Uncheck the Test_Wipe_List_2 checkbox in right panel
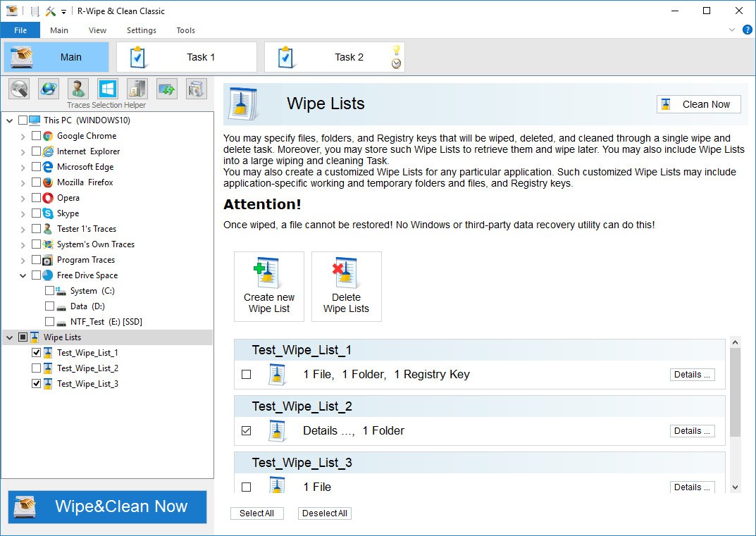 pyautogui.click(x=247, y=431)
